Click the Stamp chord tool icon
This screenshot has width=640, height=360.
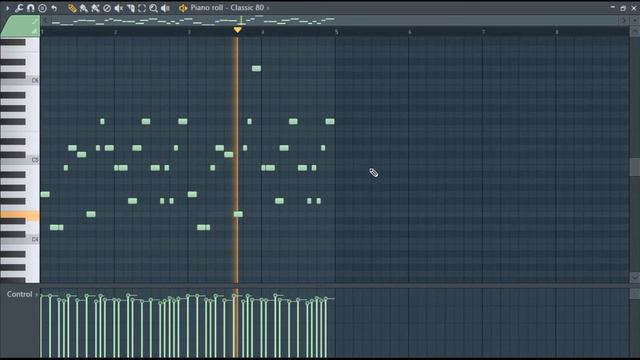[42, 8]
